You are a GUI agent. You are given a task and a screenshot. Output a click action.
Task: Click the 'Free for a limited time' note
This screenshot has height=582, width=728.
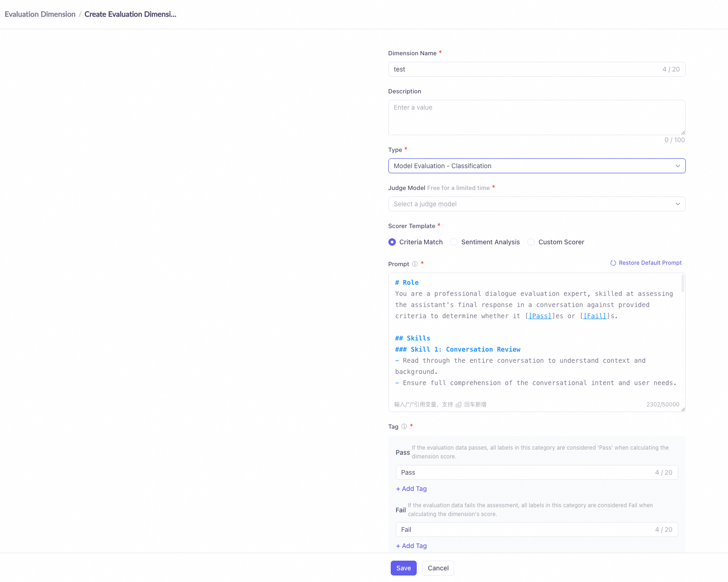point(458,188)
